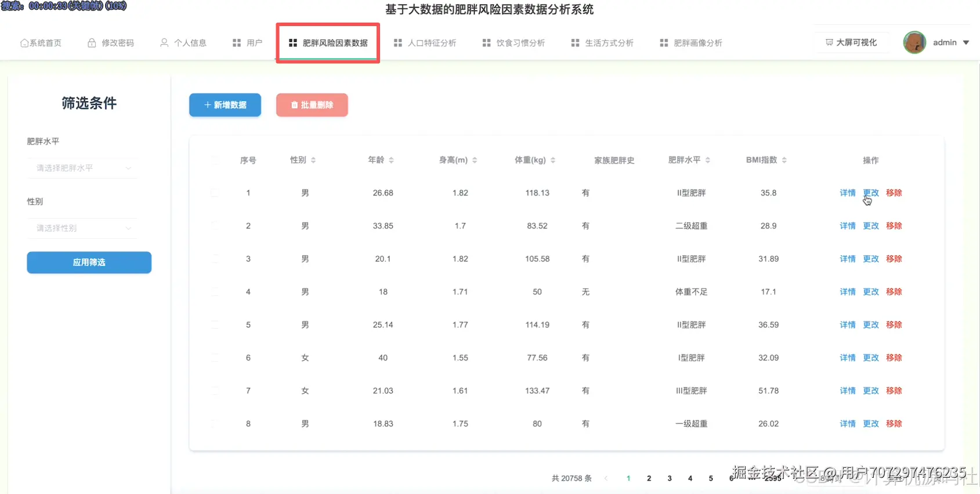980x494 pixels.
Task: Toggle the select-all header checkbox
Action: pyautogui.click(x=215, y=160)
